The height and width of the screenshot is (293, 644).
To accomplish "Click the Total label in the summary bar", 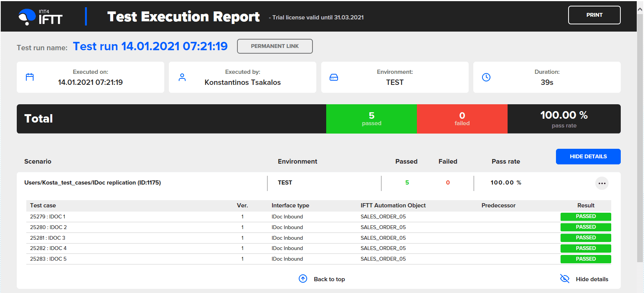I will coord(38,119).
